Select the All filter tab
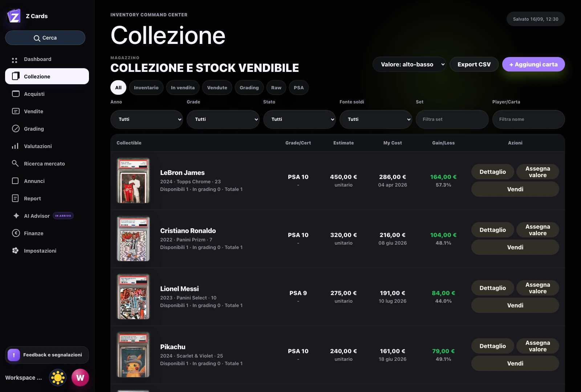The height and width of the screenshot is (392, 581). [118, 87]
